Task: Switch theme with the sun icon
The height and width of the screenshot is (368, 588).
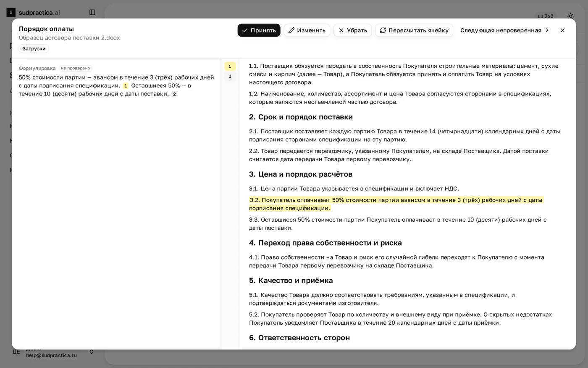Action: coord(571,16)
